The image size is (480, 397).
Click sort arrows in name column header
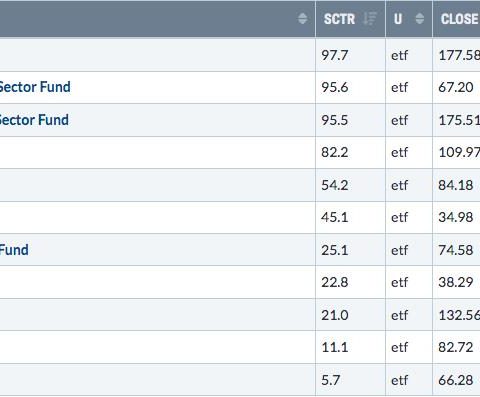tap(302, 18)
